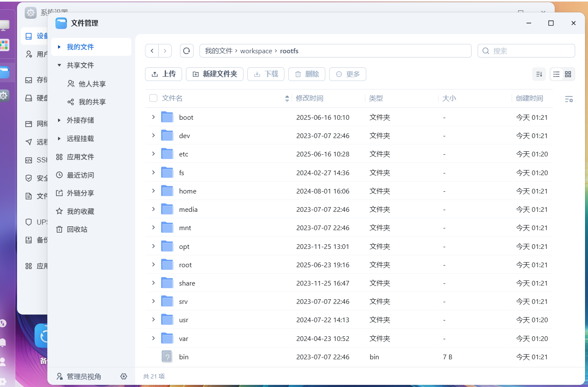Expand the 外接存储 tree node
The image size is (588, 387).
pyautogui.click(x=59, y=120)
